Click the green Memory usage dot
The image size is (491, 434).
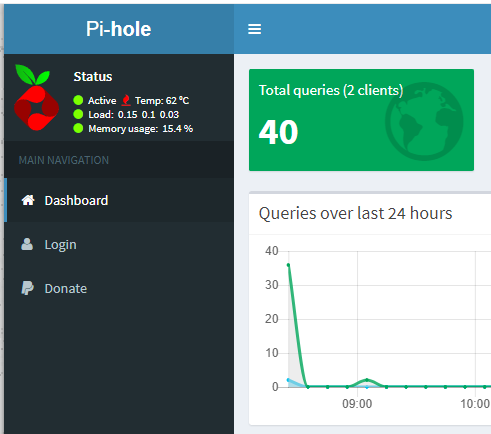78,128
